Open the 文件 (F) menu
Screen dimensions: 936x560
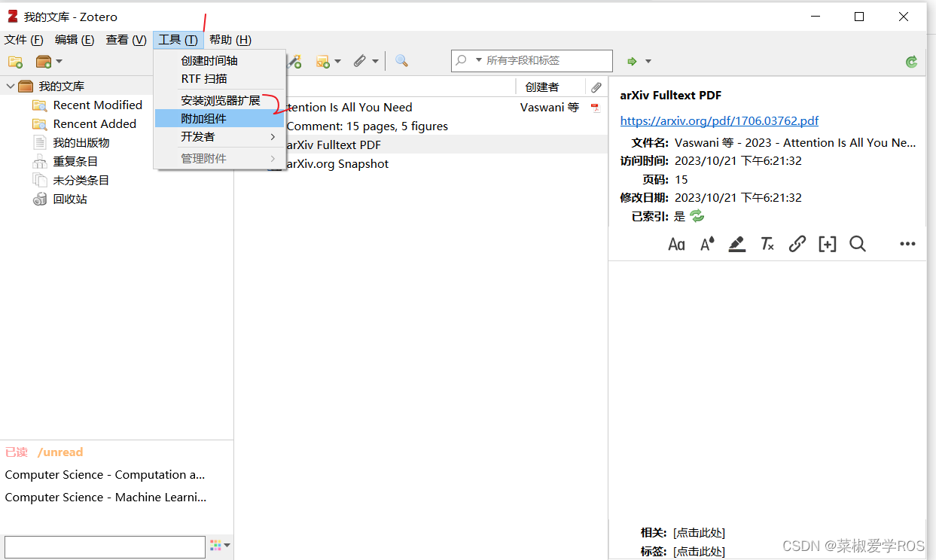click(24, 40)
